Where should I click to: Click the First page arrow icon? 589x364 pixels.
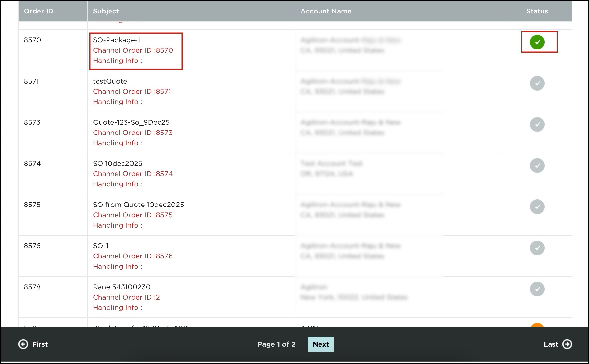tap(23, 344)
